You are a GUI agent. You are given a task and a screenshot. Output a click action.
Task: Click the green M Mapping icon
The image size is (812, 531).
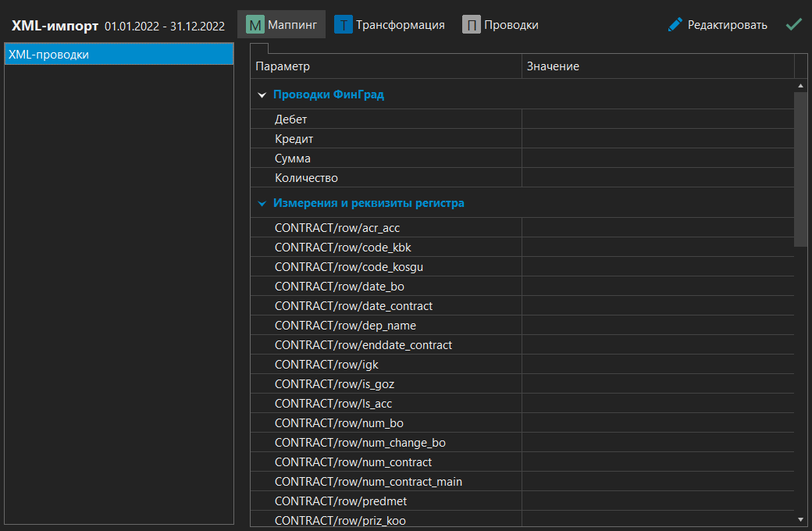click(x=255, y=25)
